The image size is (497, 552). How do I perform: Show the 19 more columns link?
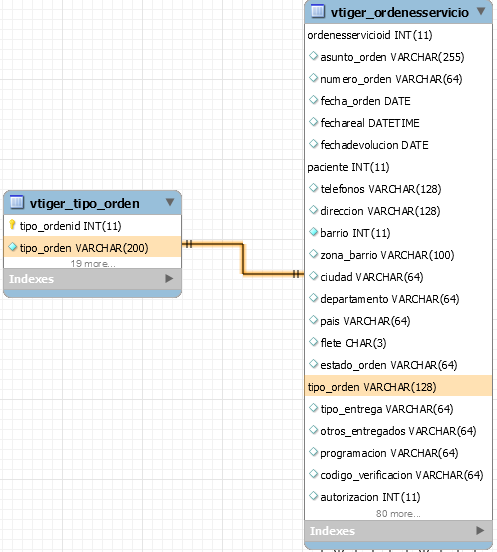93,263
